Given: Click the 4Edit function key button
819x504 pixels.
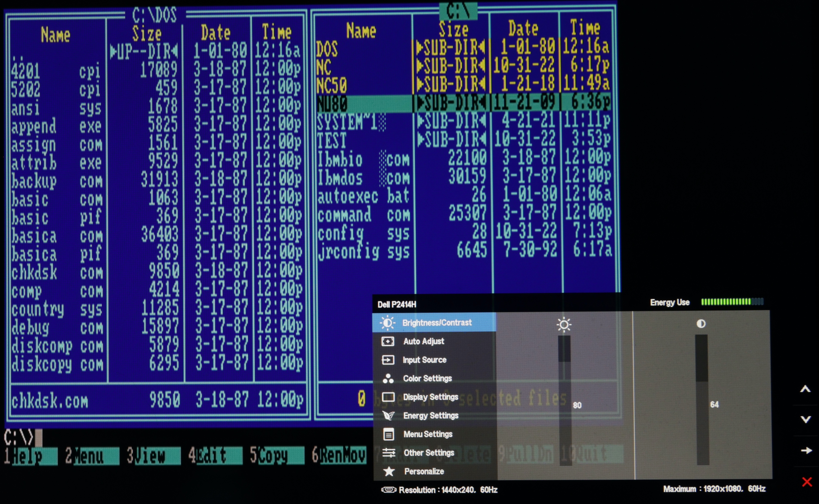Looking at the screenshot, I should click(215, 455).
